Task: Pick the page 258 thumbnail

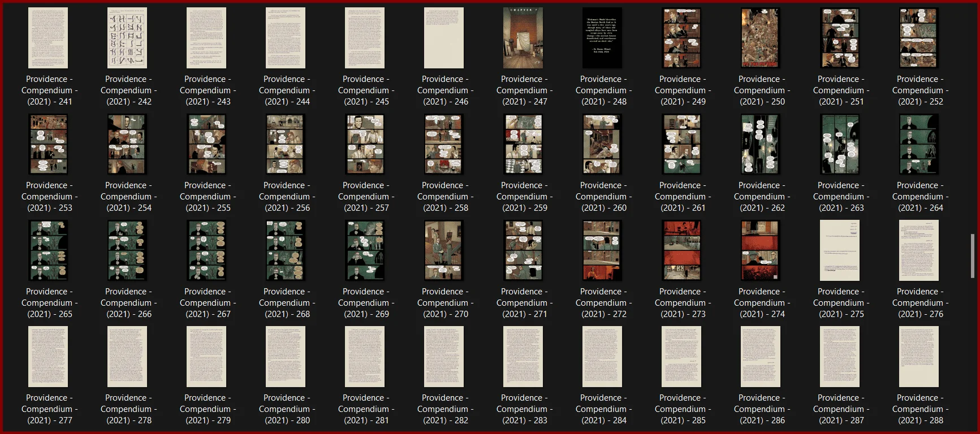Action: 444,144
